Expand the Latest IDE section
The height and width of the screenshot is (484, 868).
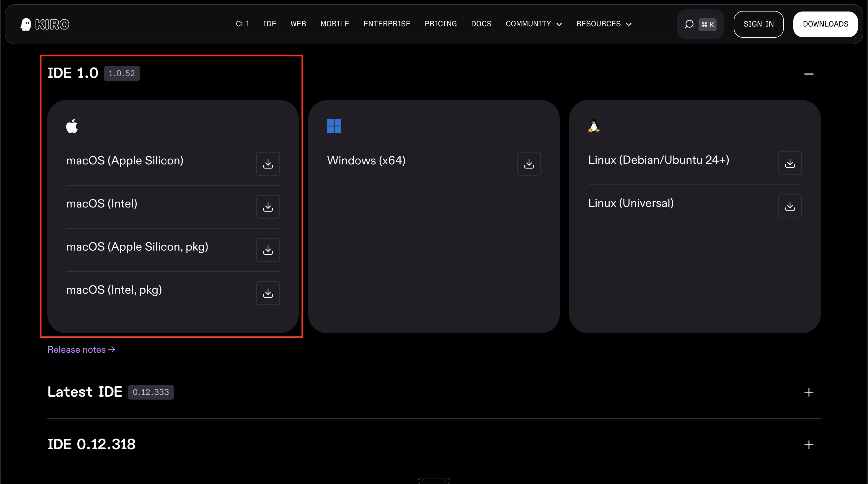pos(809,393)
